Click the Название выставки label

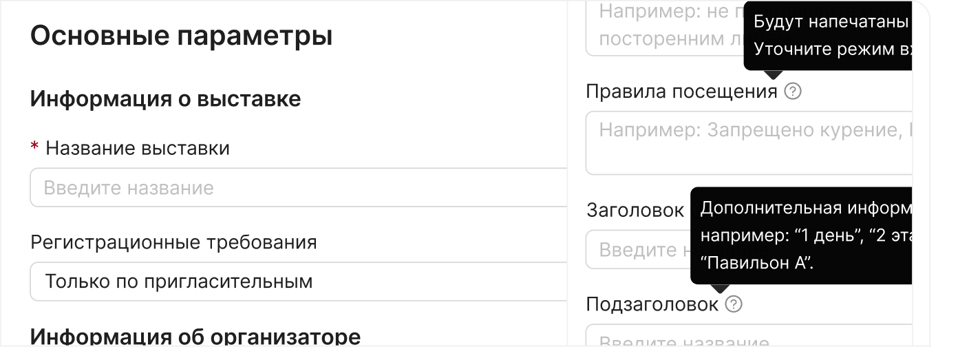tap(138, 148)
